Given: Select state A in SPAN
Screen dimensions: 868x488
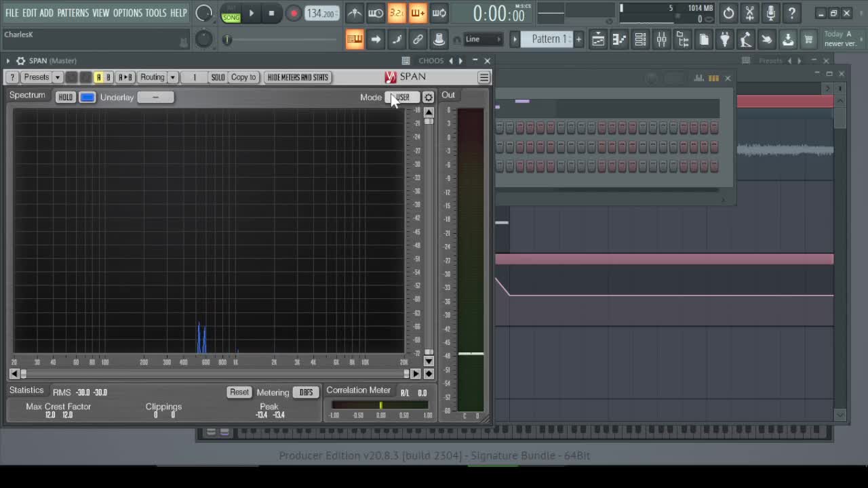Looking at the screenshot, I should [x=98, y=77].
